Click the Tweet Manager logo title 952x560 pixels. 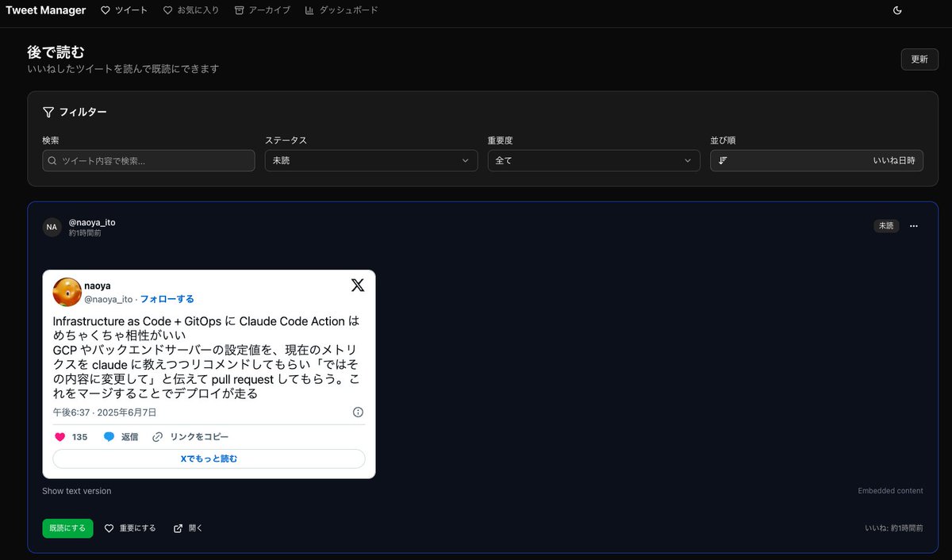(45, 10)
